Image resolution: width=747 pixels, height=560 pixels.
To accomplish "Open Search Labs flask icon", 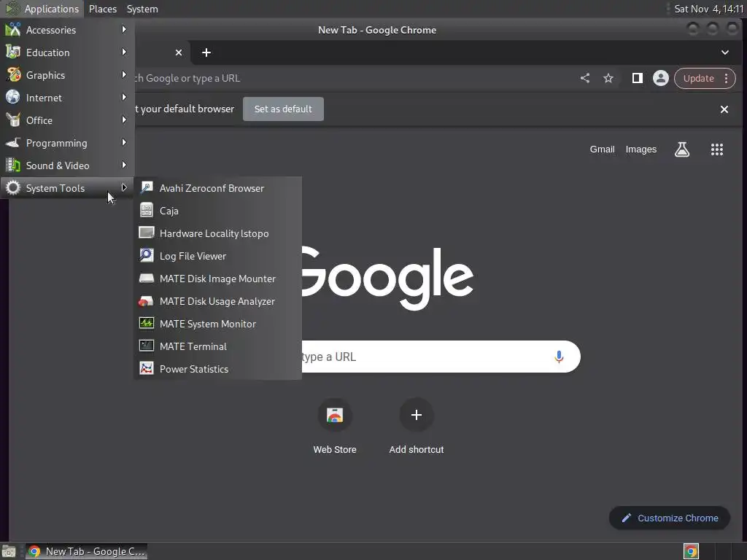I will point(682,149).
